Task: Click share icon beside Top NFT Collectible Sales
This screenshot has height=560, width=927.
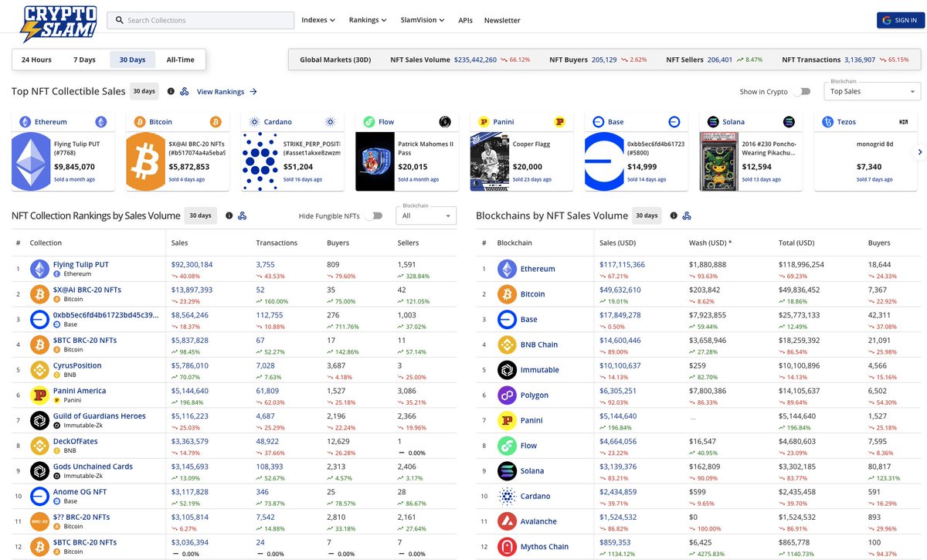Action: click(185, 91)
